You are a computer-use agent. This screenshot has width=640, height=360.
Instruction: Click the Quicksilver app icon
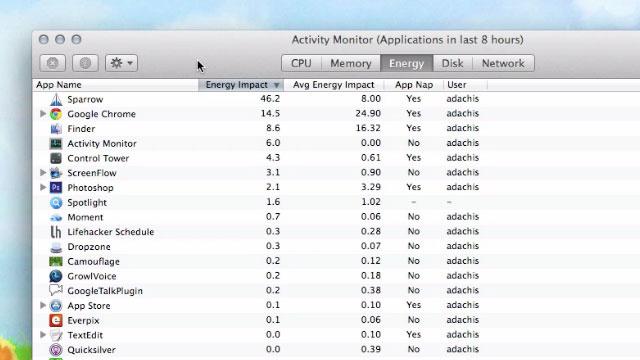[56, 350]
